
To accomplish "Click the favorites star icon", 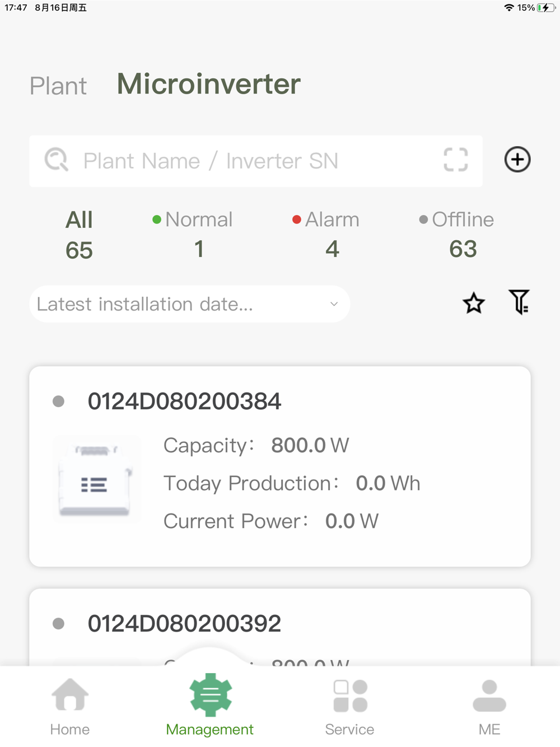I will point(474,303).
